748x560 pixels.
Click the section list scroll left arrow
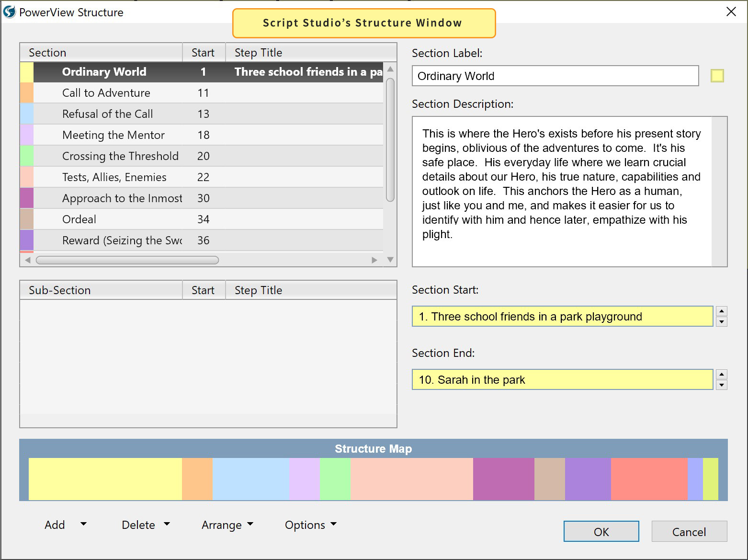(x=27, y=260)
